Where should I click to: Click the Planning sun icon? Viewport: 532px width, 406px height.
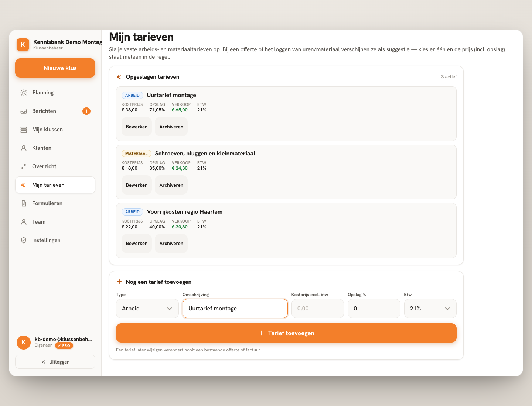pos(24,93)
